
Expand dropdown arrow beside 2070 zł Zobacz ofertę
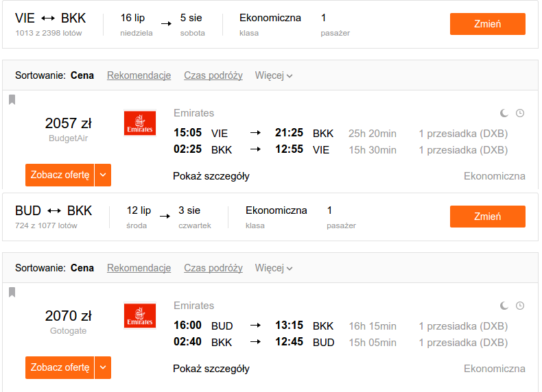pos(103,368)
